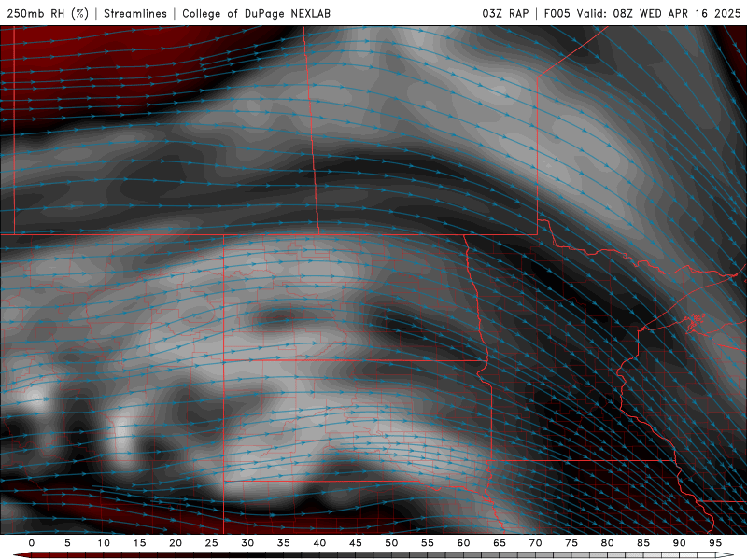This screenshot has height=560, width=747.
Task: Click the '250mb RH (%)' title text
Action: click(x=48, y=13)
